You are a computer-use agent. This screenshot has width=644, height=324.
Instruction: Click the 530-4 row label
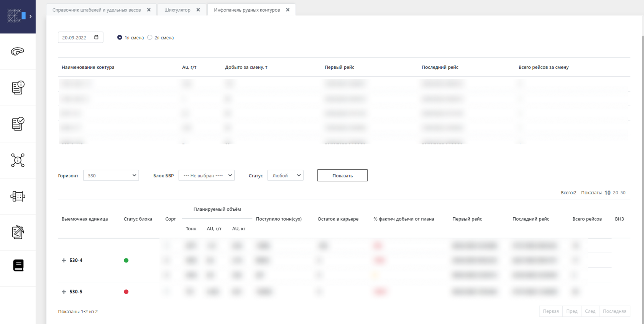point(76,260)
